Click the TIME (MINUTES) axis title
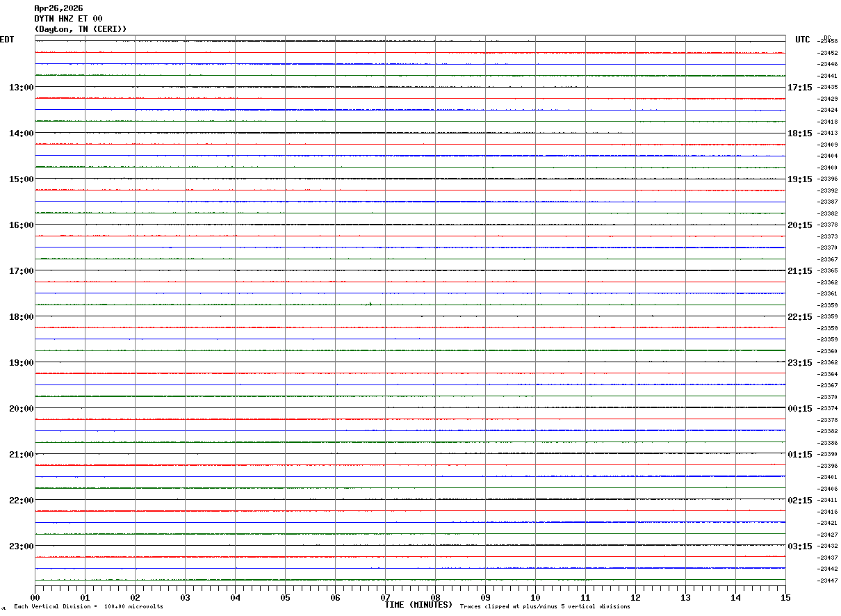 418,605
